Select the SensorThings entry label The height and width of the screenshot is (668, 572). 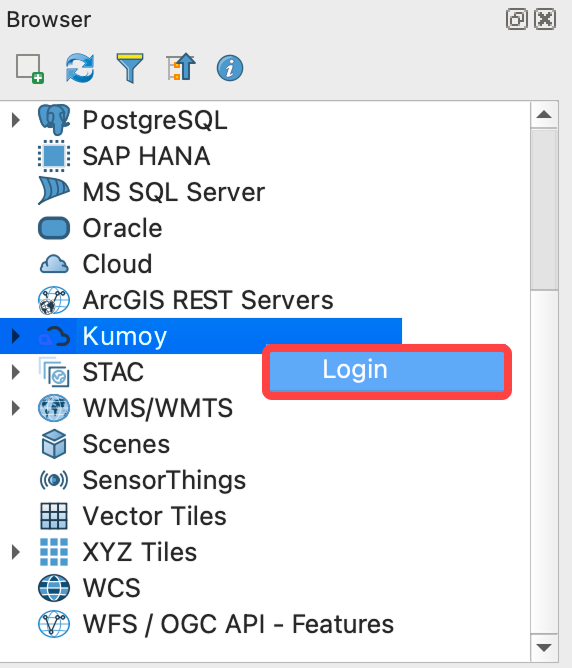pos(164,481)
